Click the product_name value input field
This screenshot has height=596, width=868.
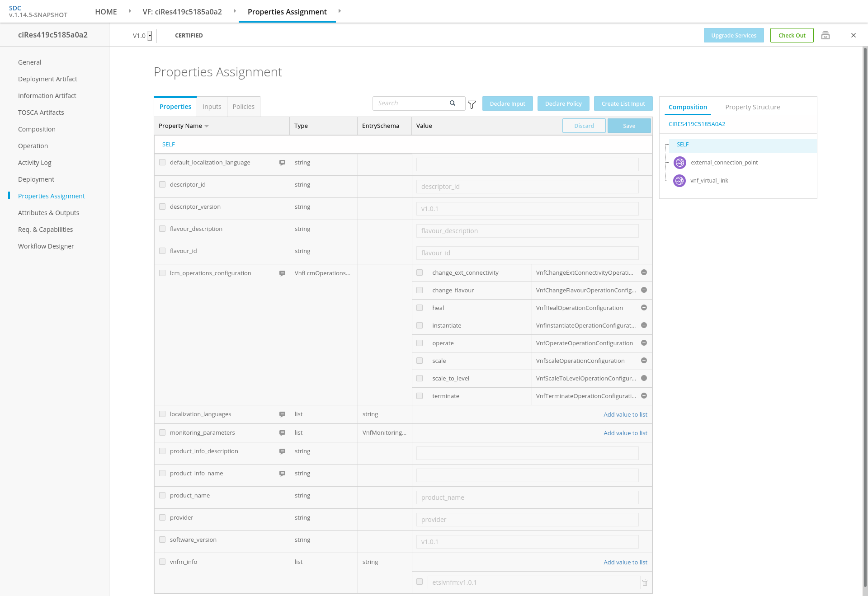coord(527,497)
